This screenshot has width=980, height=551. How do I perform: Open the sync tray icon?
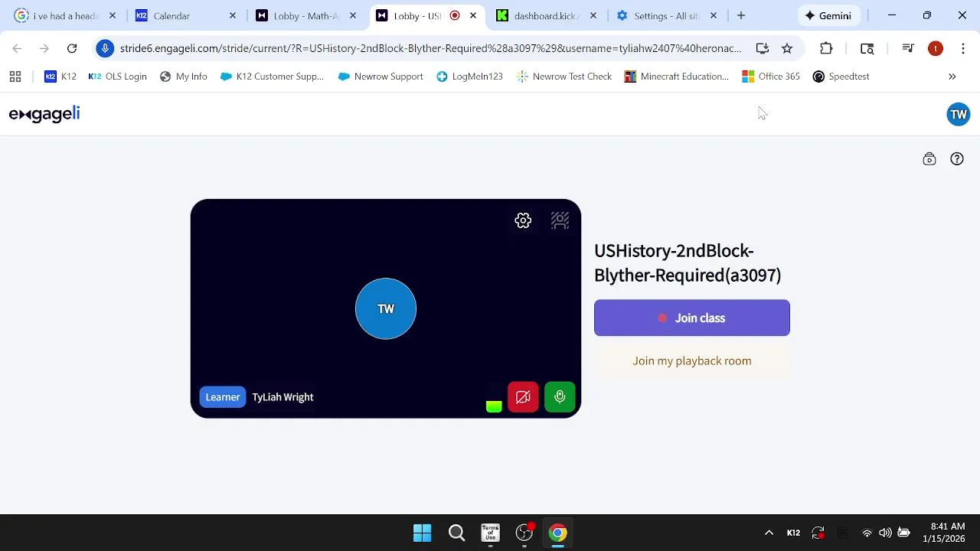(818, 533)
